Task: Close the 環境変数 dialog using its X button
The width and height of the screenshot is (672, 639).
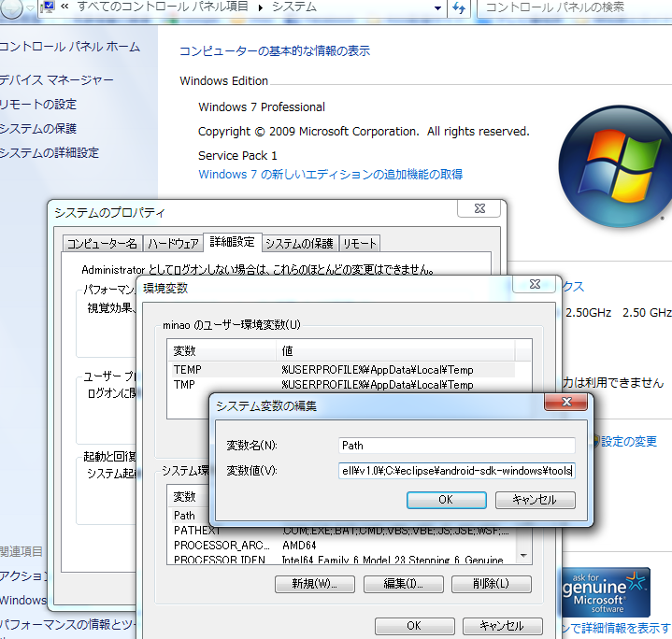Action: coord(535,286)
